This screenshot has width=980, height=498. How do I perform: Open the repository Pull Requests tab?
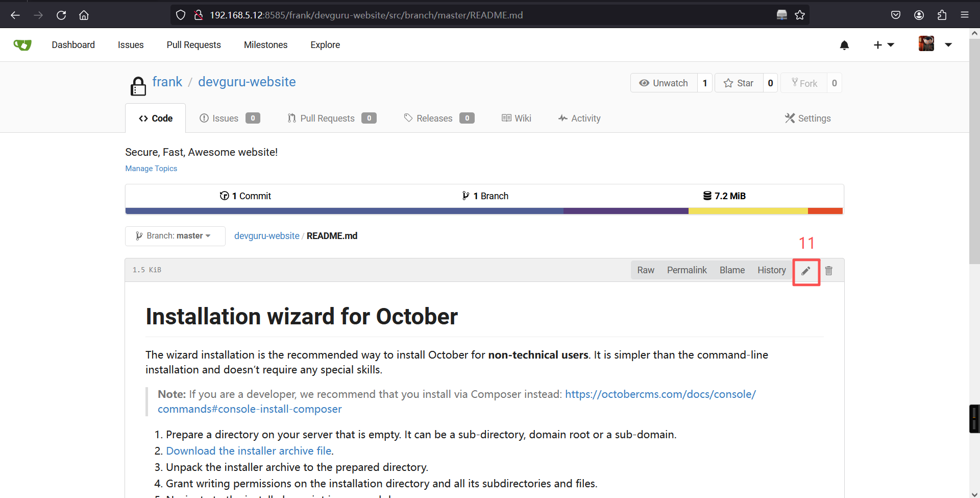tap(332, 118)
